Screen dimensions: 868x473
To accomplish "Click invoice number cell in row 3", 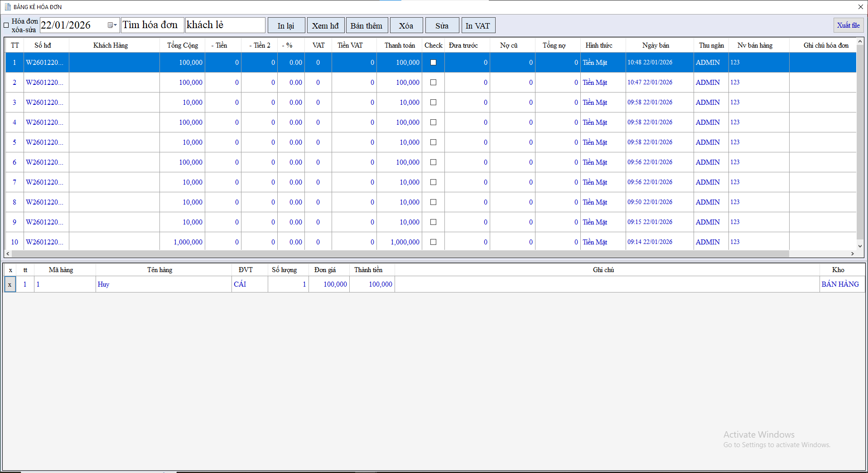I will [x=46, y=102].
